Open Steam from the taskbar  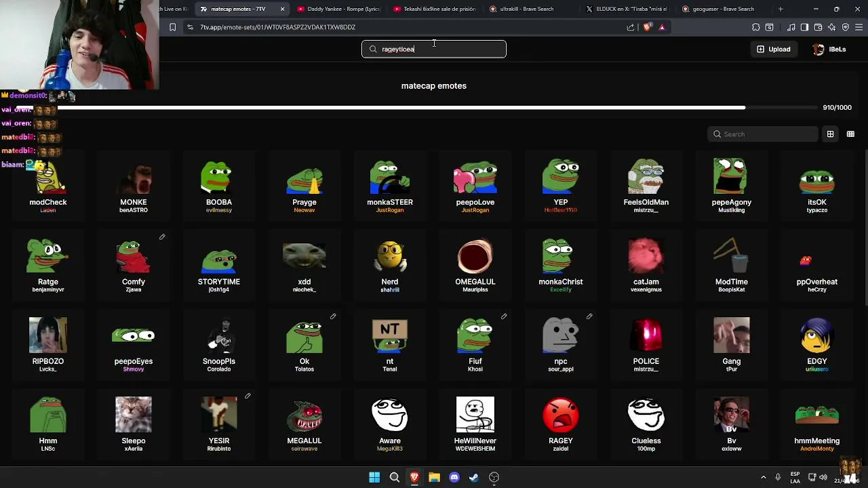click(474, 477)
